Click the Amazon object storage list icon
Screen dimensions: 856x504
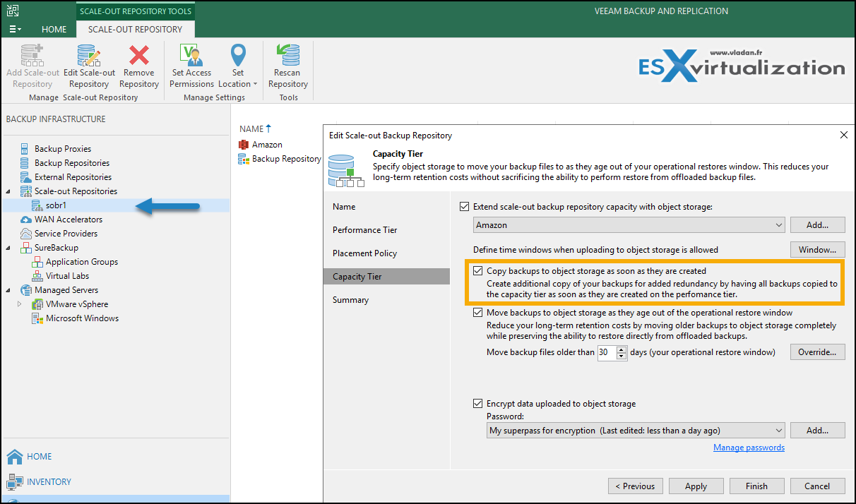click(244, 145)
